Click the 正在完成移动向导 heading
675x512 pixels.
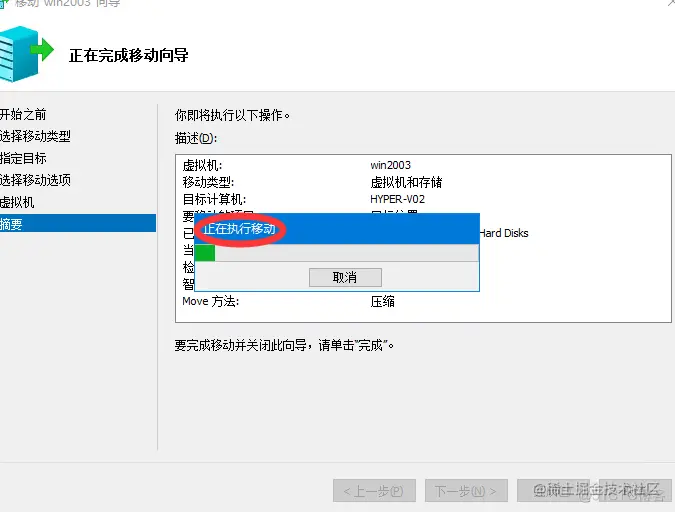[x=129, y=56]
